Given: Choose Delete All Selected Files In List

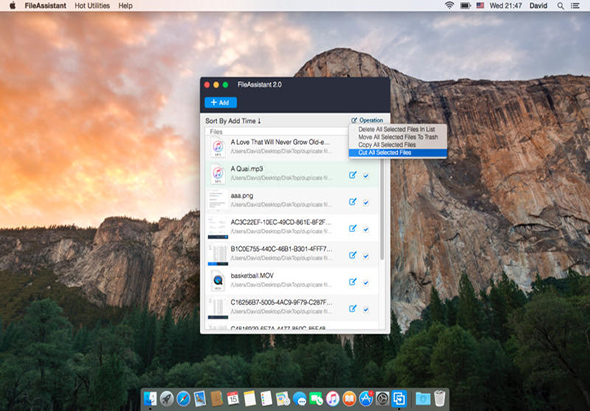Looking at the screenshot, I should (x=398, y=129).
